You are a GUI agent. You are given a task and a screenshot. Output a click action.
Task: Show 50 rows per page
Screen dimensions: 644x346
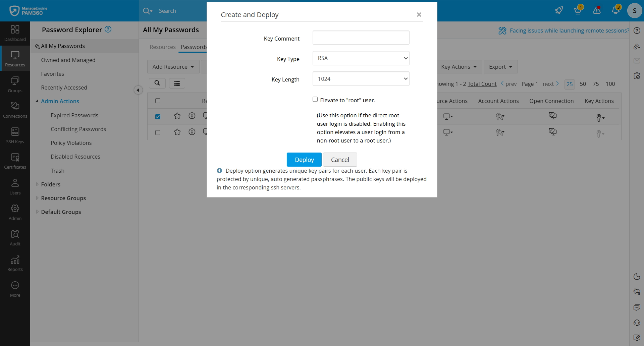click(583, 84)
